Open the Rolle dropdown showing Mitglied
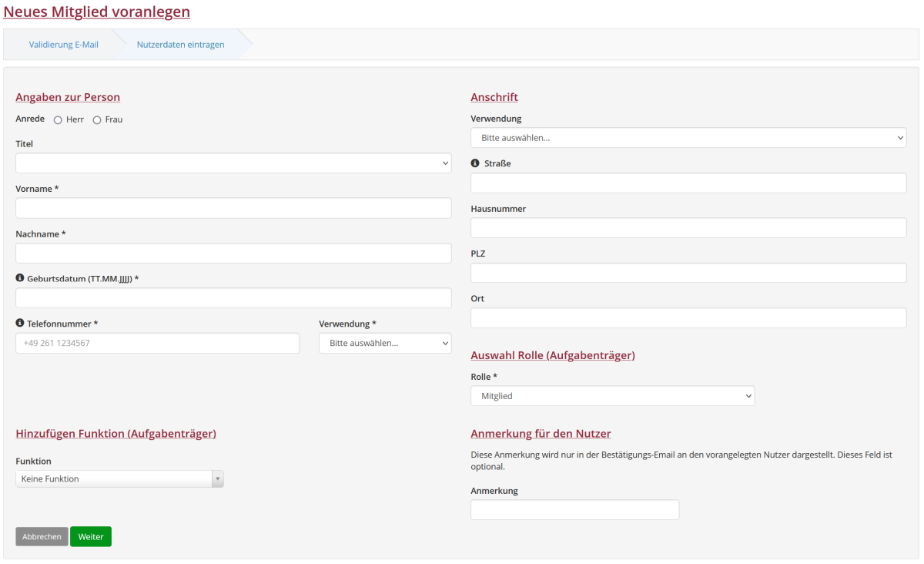 pos(612,396)
